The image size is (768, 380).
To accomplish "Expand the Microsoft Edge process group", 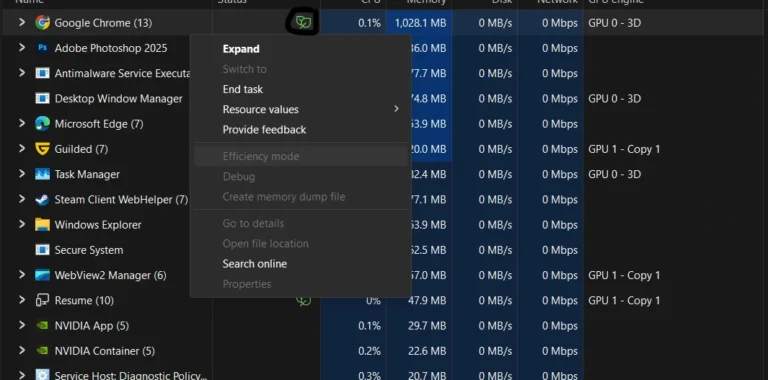I will coord(22,124).
